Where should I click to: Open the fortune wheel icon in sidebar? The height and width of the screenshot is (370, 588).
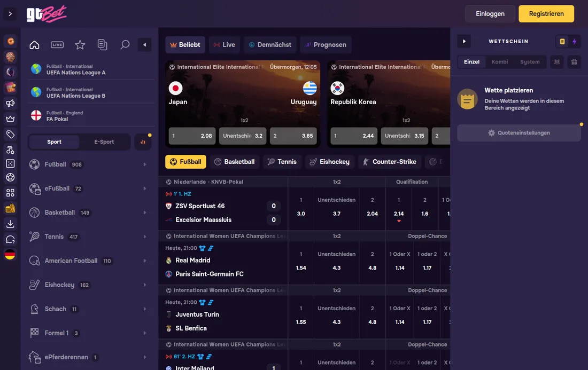click(x=10, y=57)
